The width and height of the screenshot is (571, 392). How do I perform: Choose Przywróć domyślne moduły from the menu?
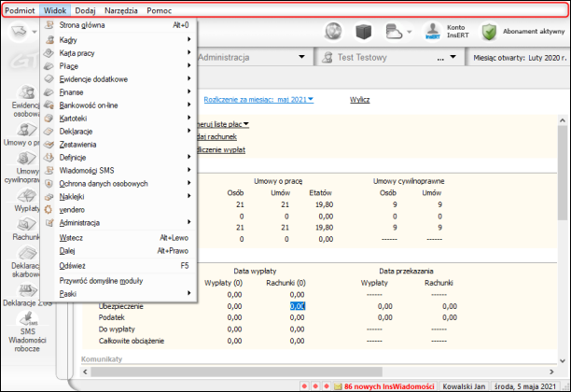101,280
